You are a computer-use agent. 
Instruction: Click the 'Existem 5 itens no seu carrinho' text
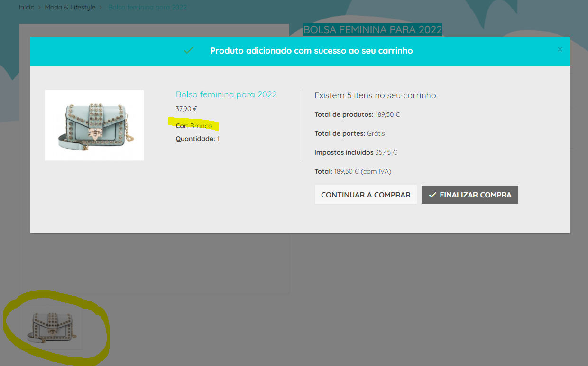(x=376, y=95)
